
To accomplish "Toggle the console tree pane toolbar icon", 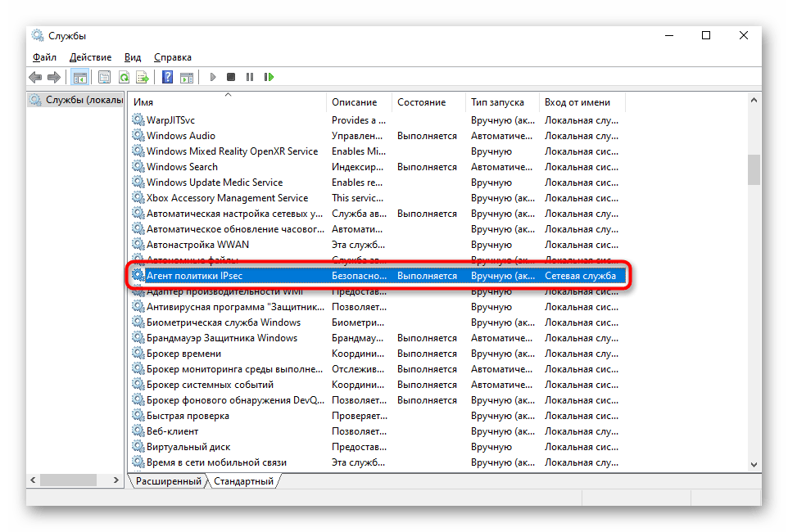I will (x=80, y=78).
